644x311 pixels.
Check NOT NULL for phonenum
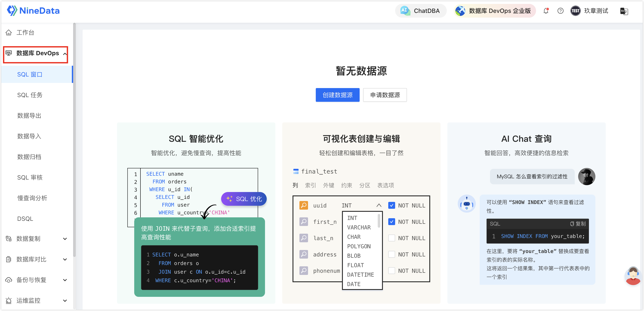(391, 271)
